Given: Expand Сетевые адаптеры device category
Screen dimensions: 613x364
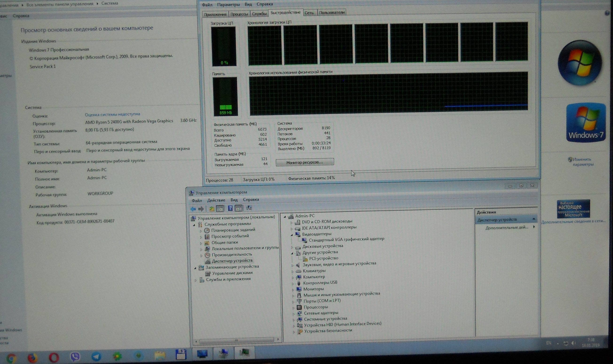Looking at the screenshot, I should [293, 314].
